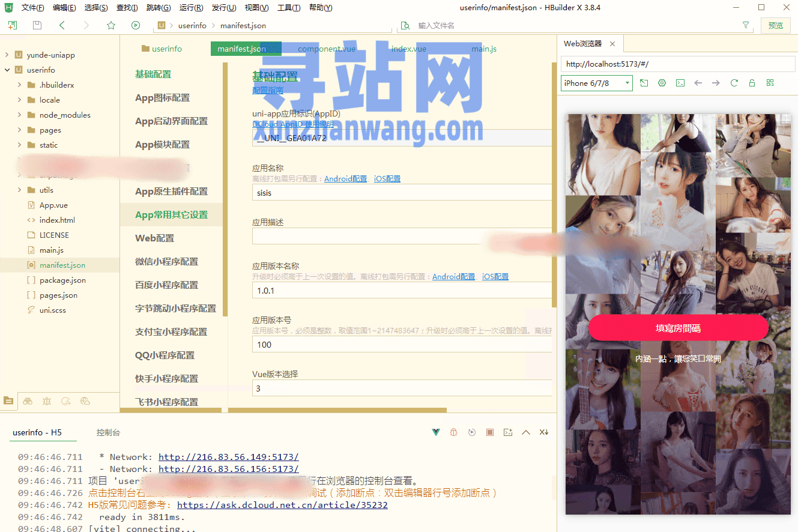
Task: Open iOS配置 link under 应用版本名称
Action: 495,277
